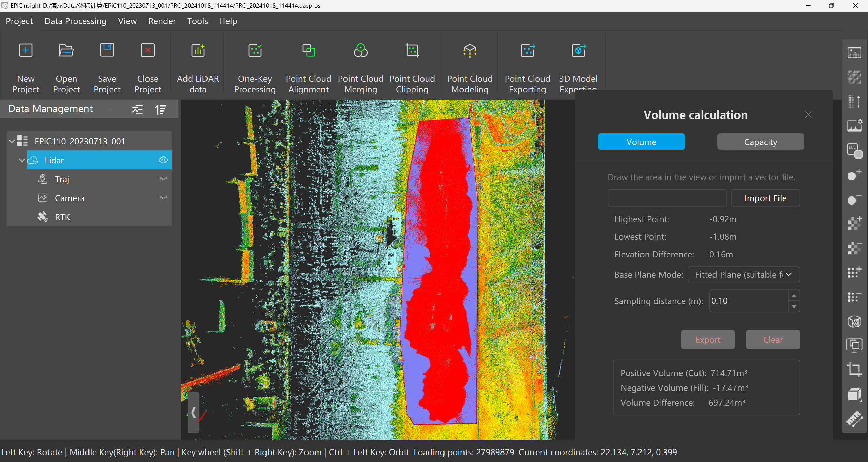Viewport: 868px width, 462px height.
Task: Click the crop tool in right sidebar
Action: tap(854, 370)
